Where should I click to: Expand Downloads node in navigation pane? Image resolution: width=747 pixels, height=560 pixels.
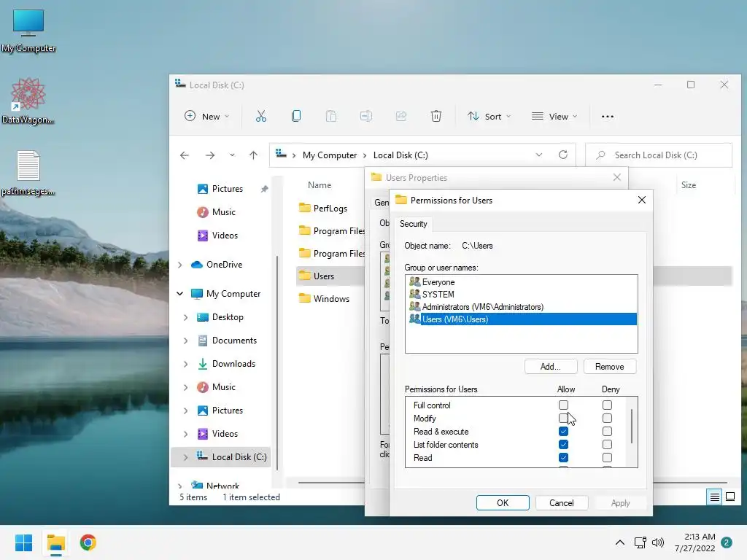(186, 364)
